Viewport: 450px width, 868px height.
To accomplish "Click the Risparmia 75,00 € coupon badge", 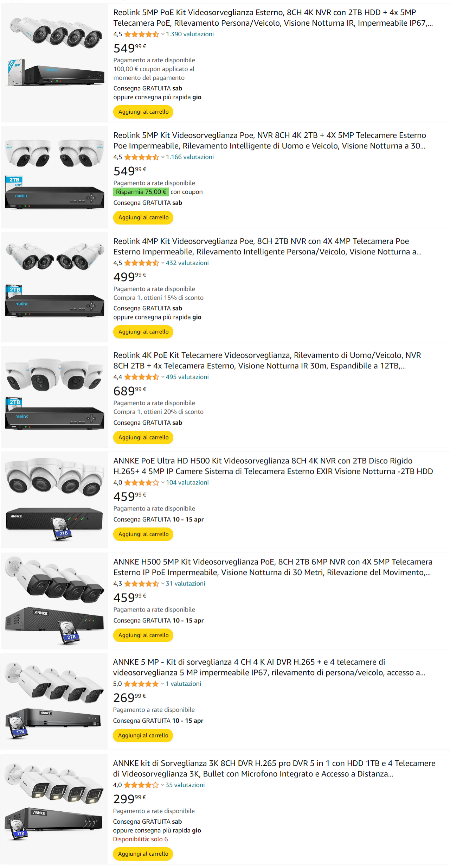I will [141, 192].
